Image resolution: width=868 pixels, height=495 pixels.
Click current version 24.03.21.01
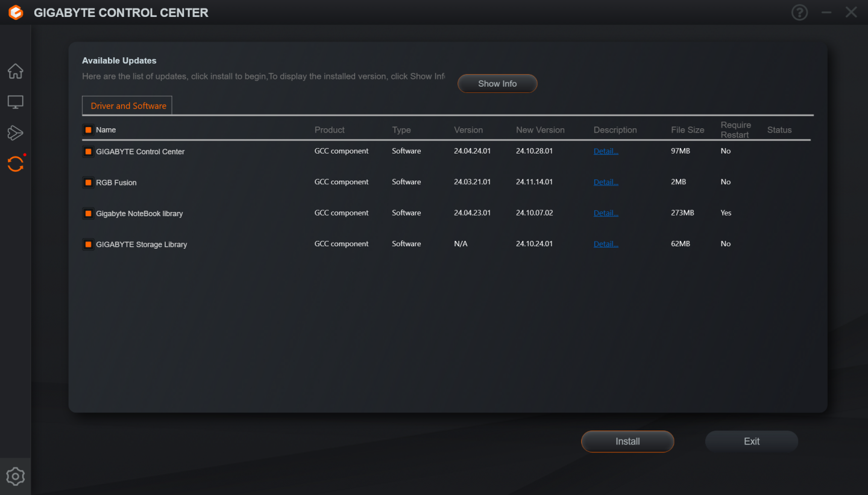click(x=472, y=182)
